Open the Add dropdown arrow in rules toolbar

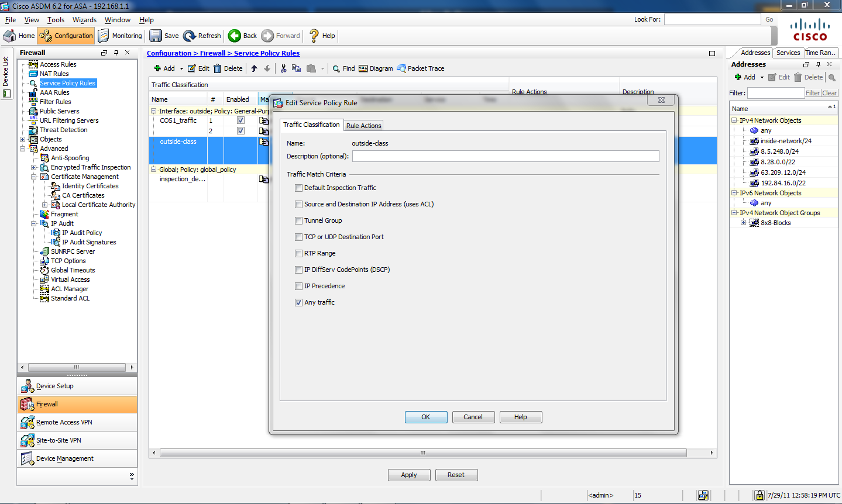pos(181,68)
